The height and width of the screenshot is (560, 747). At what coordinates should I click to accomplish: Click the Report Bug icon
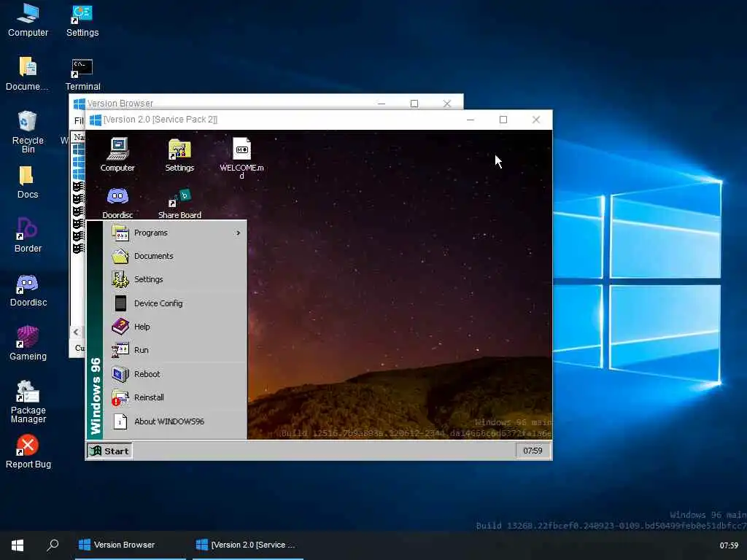point(28,451)
